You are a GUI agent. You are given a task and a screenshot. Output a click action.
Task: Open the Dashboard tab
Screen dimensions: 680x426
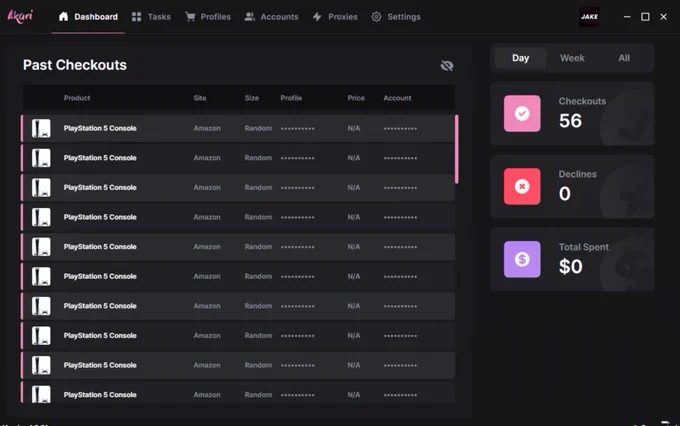[x=88, y=17]
